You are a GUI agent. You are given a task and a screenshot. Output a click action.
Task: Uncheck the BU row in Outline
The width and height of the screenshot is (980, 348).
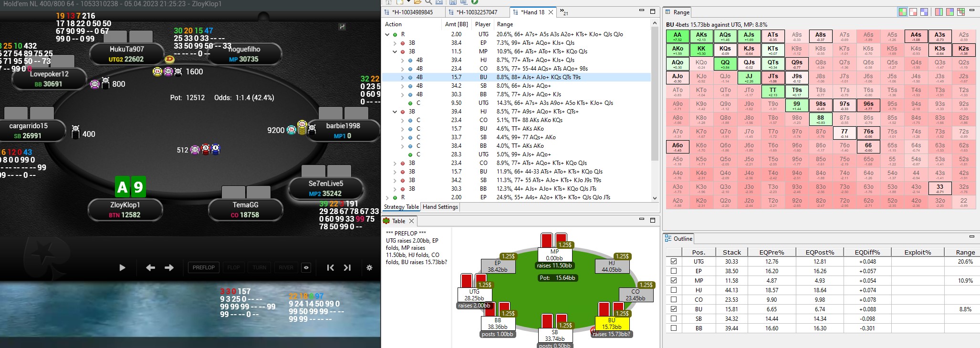click(674, 309)
